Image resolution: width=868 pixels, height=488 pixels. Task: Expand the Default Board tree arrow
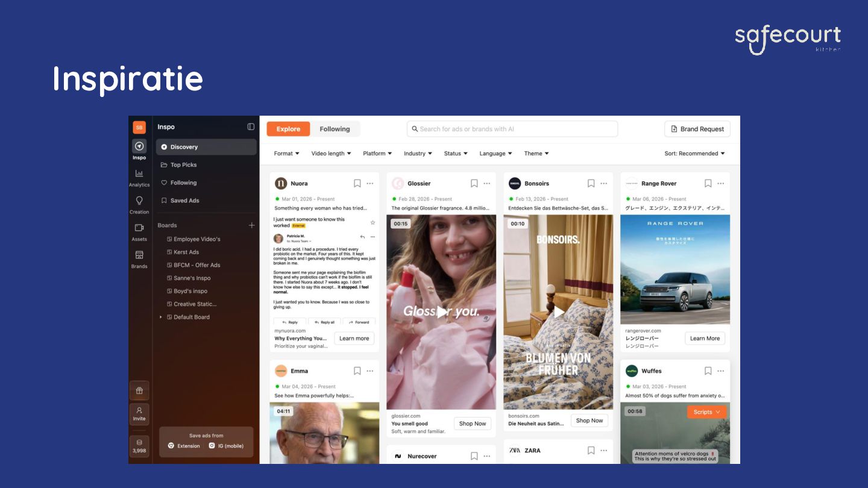tap(160, 317)
